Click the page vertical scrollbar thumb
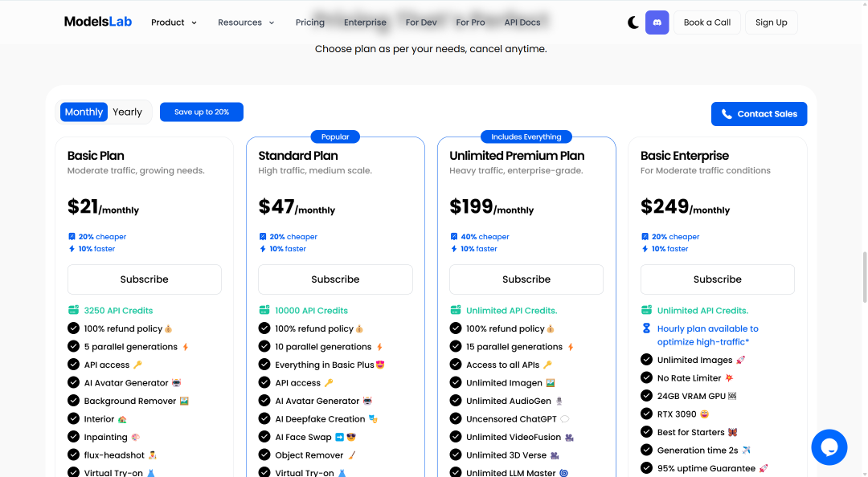 (864, 277)
